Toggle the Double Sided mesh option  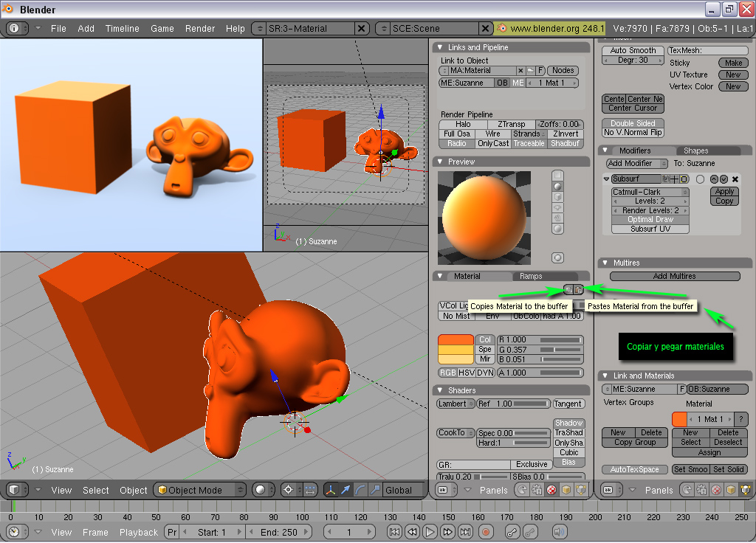point(633,123)
